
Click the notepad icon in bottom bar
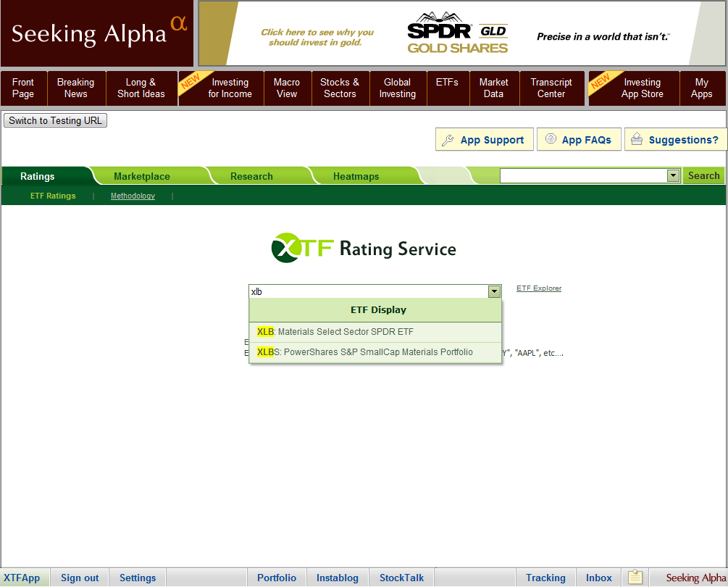635,578
